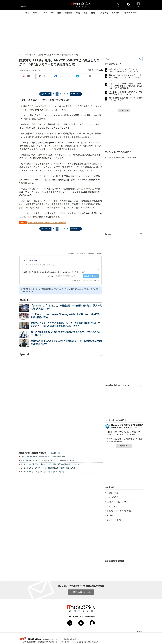Go to page 5 in top pagination
162x644 pixels.
click(x=68, y=94)
